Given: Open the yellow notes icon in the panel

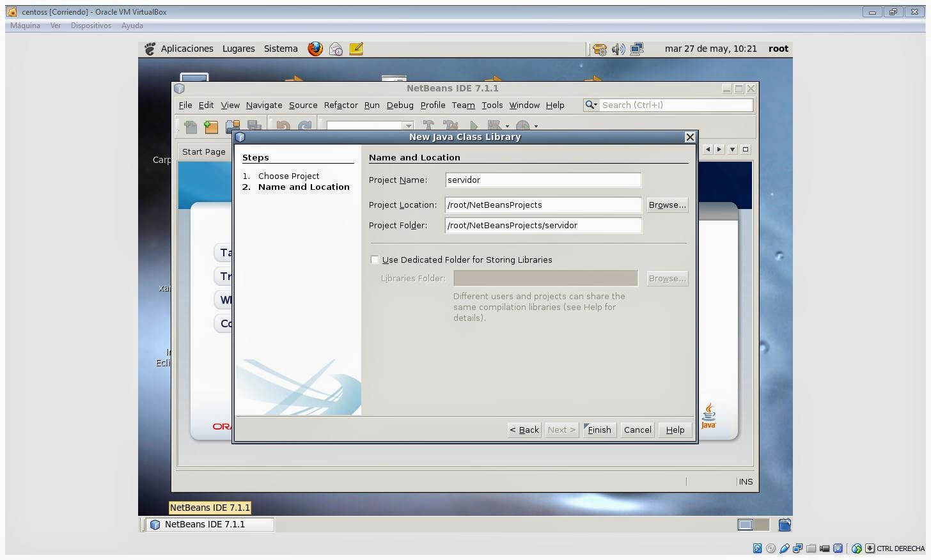Looking at the screenshot, I should click(x=356, y=49).
